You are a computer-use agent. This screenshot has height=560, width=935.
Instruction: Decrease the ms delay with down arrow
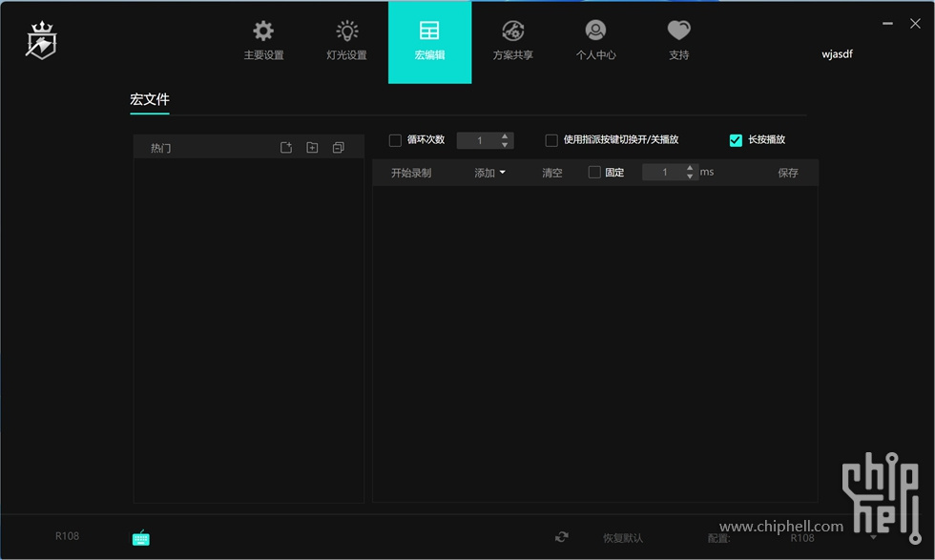pyautogui.click(x=690, y=176)
